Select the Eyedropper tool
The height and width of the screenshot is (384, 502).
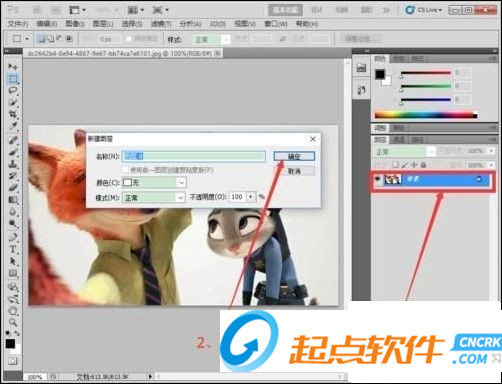point(13,126)
